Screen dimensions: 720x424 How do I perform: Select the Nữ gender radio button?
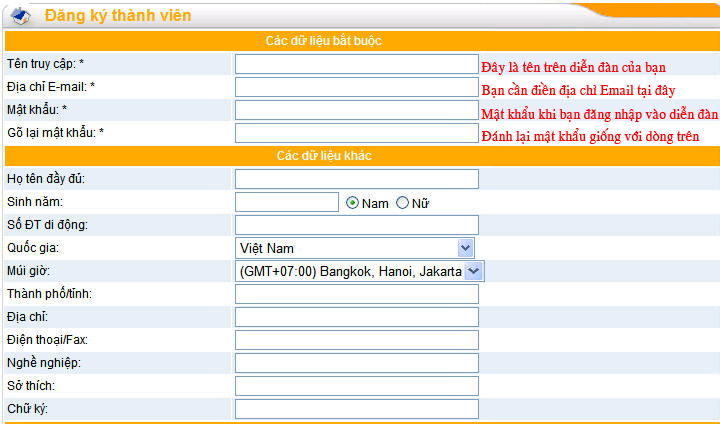pyautogui.click(x=402, y=203)
